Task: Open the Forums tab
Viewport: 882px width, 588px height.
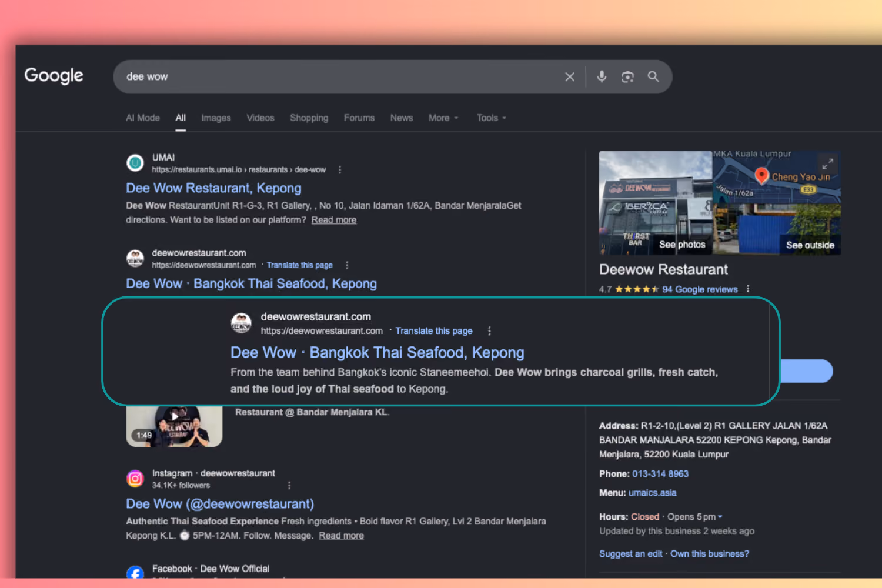Action: click(359, 118)
